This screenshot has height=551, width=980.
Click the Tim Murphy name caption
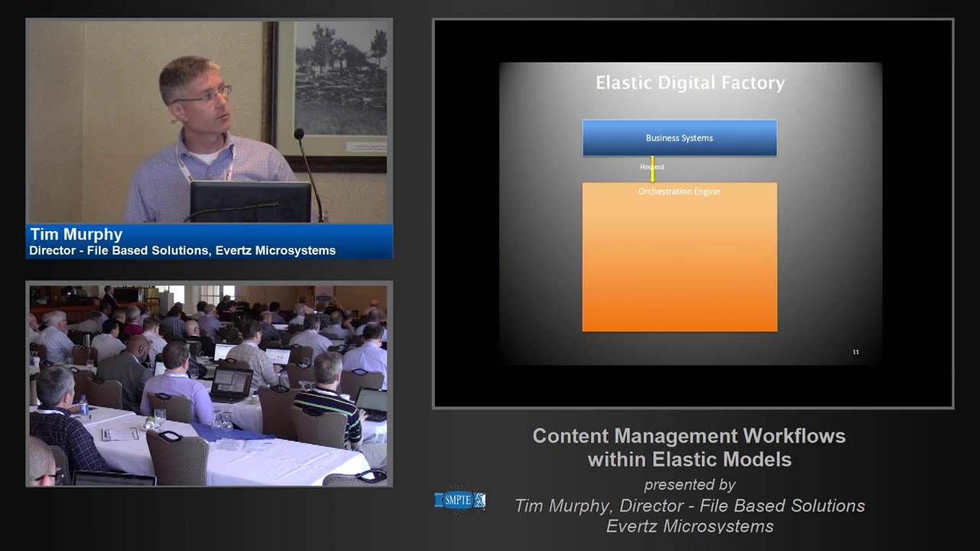coord(76,234)
